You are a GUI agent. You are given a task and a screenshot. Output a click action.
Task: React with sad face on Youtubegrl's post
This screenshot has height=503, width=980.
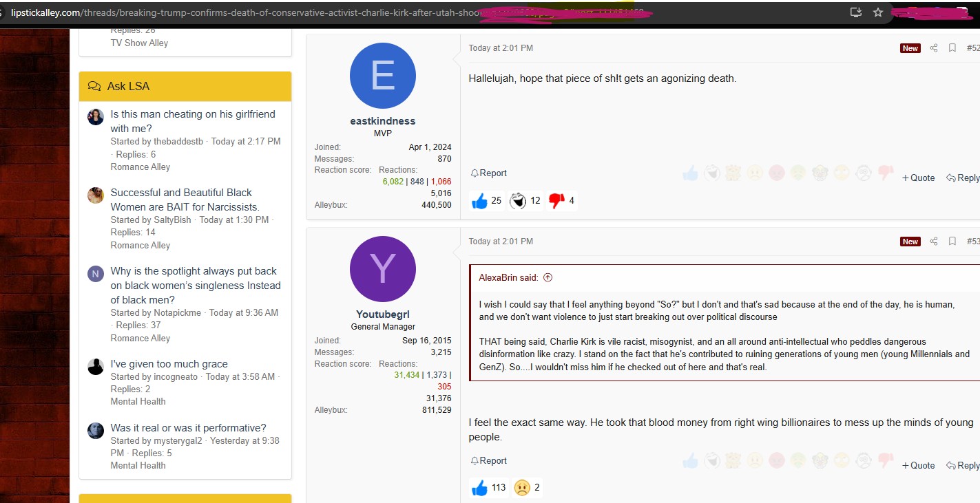click(755, 461)
